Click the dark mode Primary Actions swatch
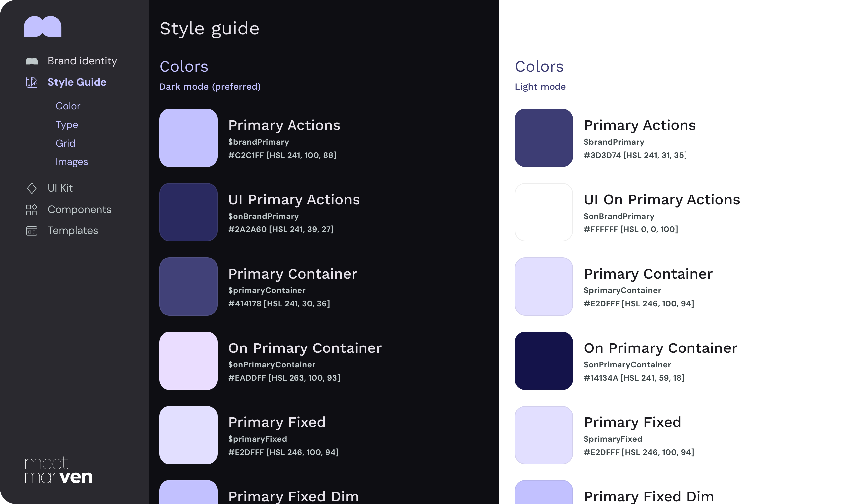 pyautogui.click(x=188, y=138)
